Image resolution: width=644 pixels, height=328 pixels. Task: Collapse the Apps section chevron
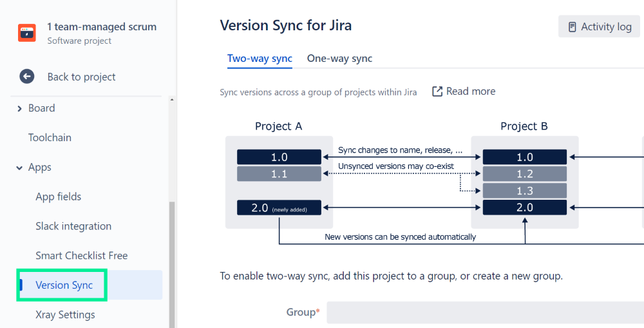19,168
